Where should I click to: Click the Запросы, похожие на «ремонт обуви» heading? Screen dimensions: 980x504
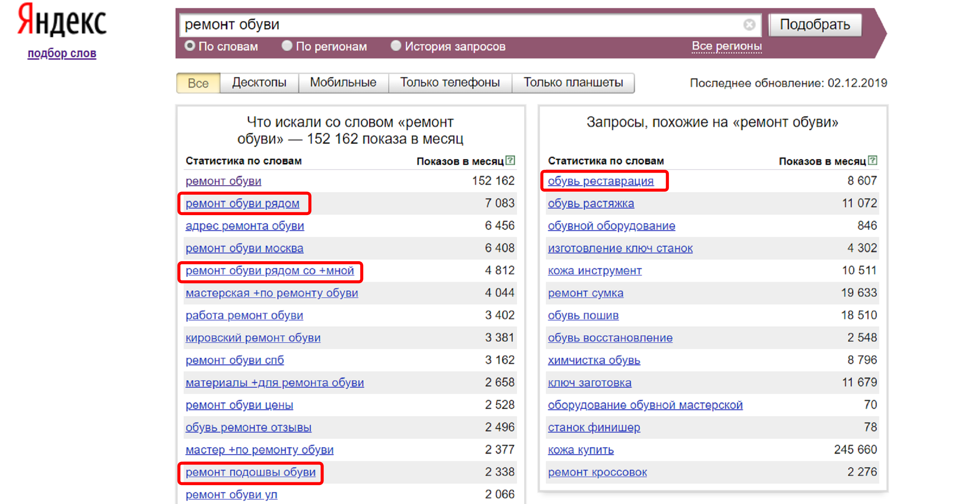713,122
